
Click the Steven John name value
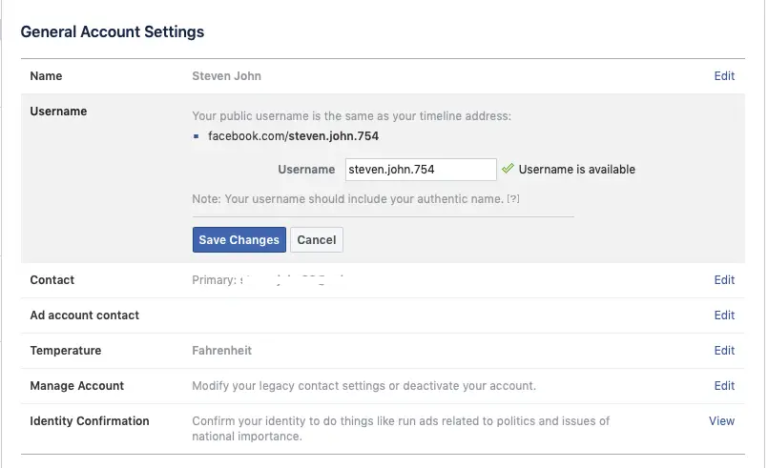226,76
